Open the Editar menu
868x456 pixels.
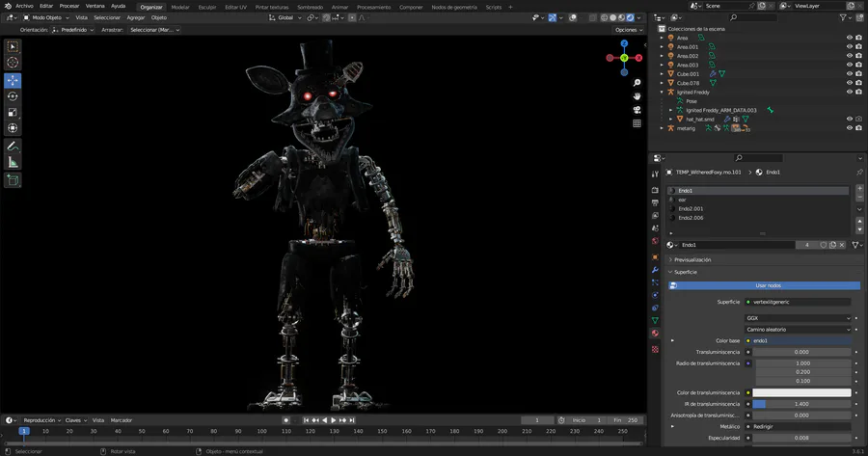pos(46,6)
